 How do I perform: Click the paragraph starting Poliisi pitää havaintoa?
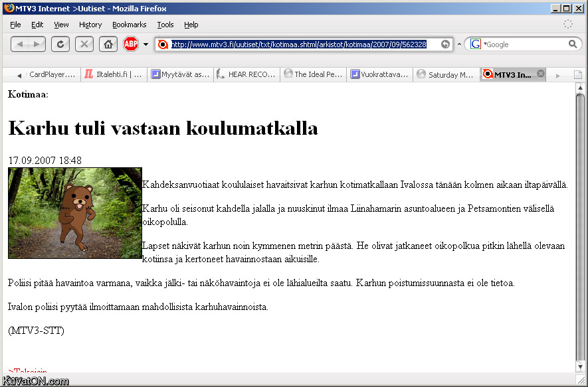pyautogui.click(x=261, y=283)
